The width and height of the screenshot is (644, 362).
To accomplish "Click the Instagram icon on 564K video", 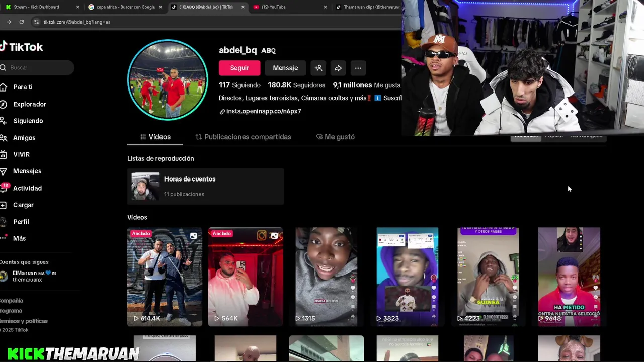I will pos(262,235).
